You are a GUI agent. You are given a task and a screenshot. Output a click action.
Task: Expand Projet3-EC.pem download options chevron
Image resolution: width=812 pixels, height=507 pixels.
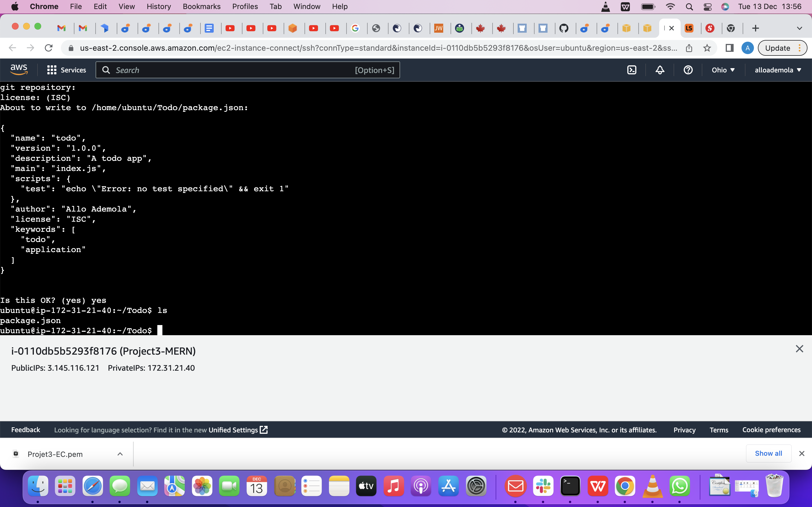[x=120, y=454]
